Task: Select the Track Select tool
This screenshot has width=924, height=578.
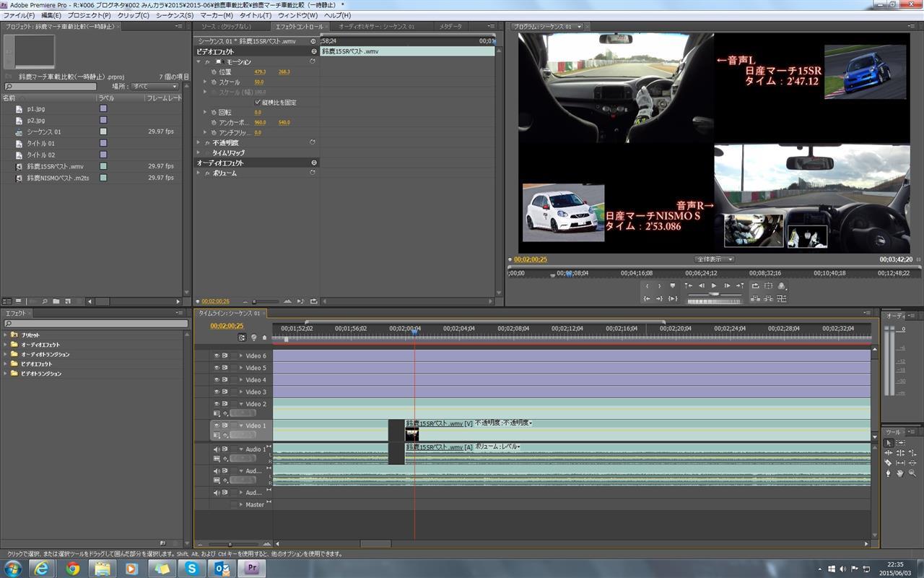Action: [900, 443]
